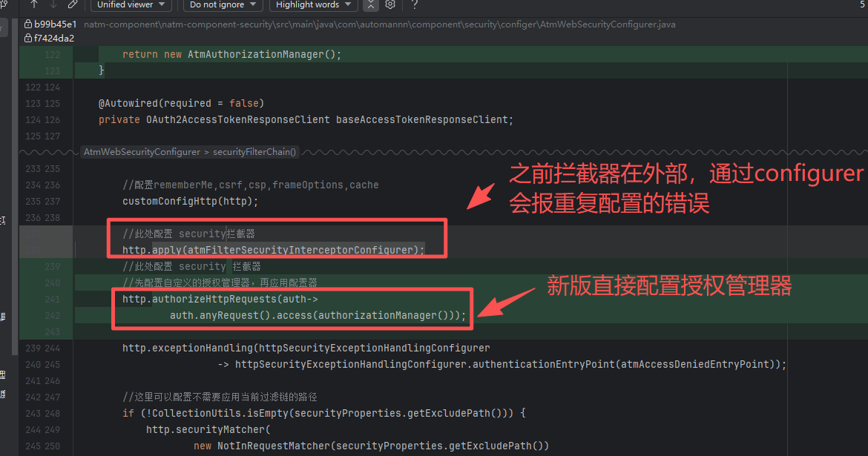Click the AtmWebSecurityConfigurer.java file path
This screenshot has height=456, width=868.
(379, 24)
